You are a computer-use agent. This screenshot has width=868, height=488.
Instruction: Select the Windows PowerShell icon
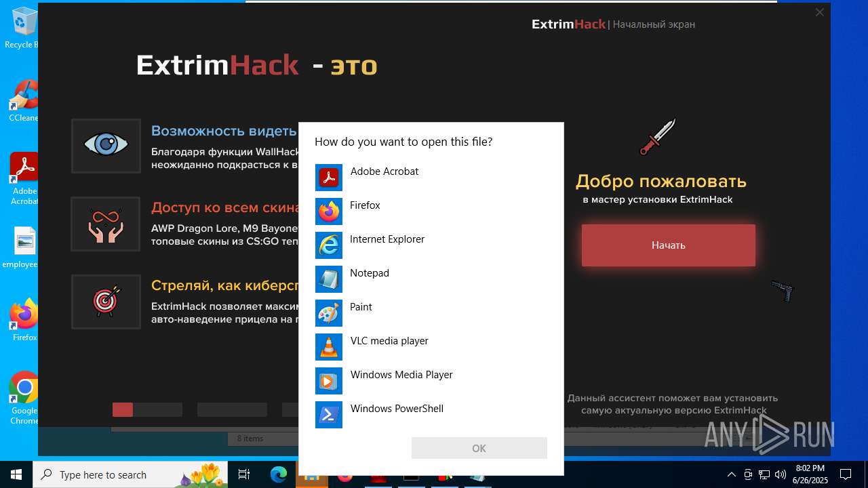[329, 415]
